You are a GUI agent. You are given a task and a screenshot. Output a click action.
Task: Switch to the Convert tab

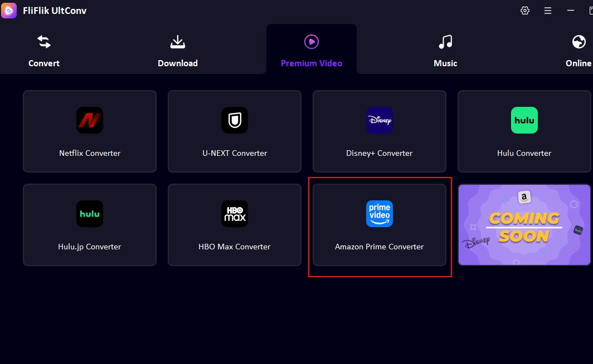pos(44,49)
